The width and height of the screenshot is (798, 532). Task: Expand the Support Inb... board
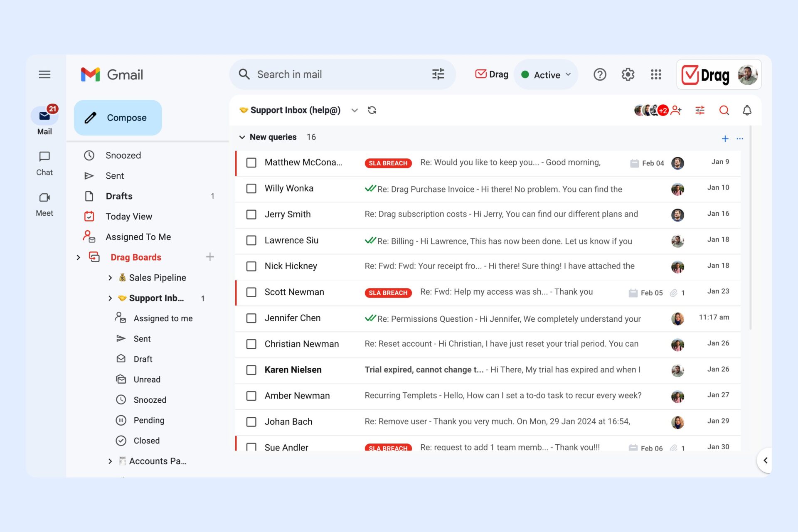click(110, 298)
